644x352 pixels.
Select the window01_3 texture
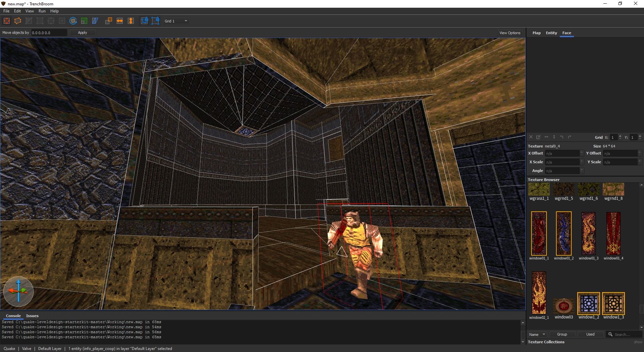tap(589, 236)
